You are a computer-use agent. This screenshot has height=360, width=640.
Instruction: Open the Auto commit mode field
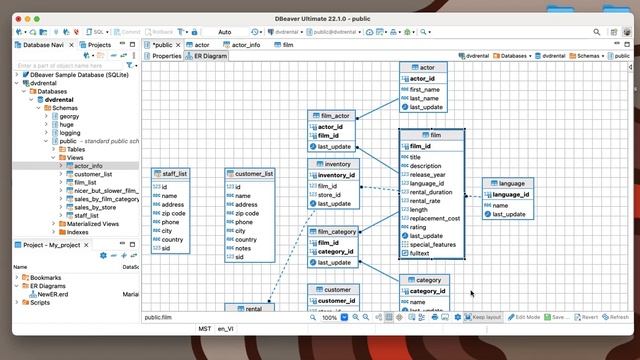224,32
